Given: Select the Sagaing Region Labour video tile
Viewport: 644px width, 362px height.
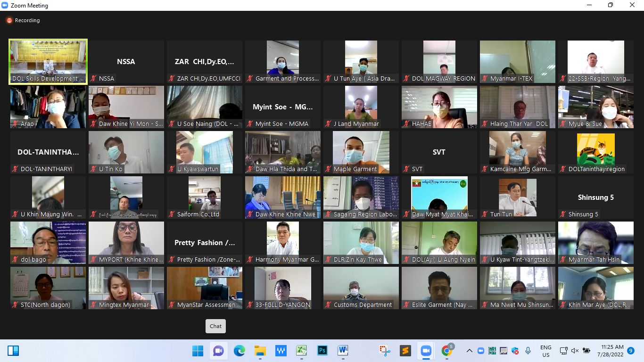Looking at the screenshot, I should point(361,197).
